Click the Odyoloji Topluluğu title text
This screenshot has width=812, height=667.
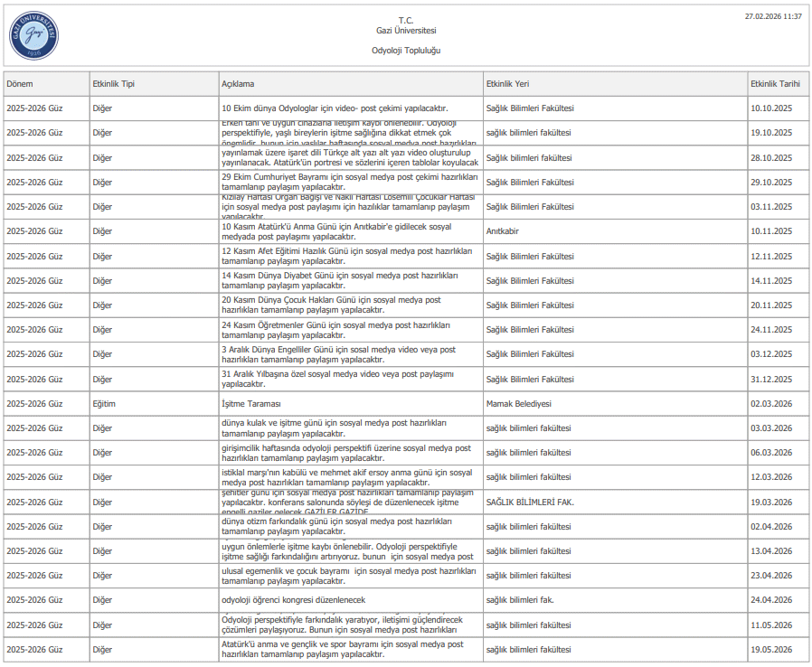coord(406,51)
